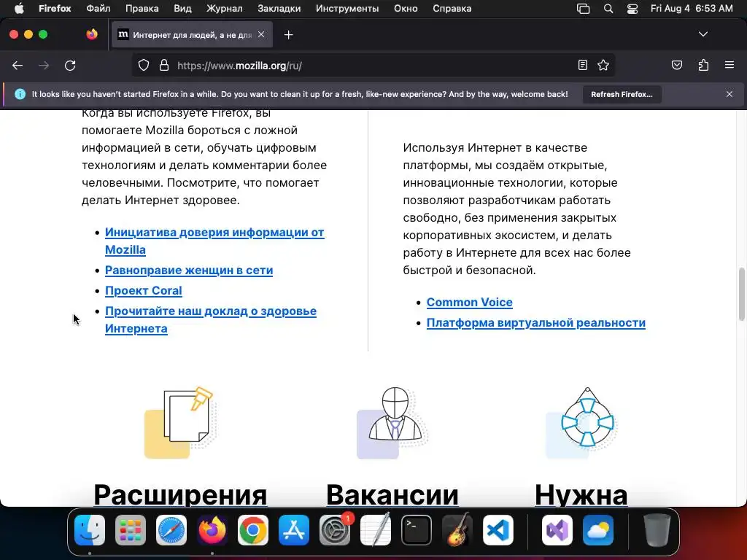Viewport: 747px width, 560px height.
Task: Click the Расширения heading
Action: (x=180, y=494)
